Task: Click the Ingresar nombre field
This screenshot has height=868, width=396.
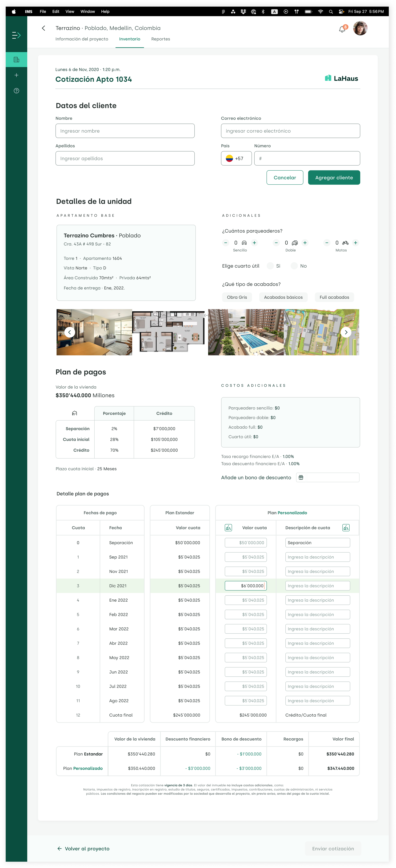Action: 125,131
